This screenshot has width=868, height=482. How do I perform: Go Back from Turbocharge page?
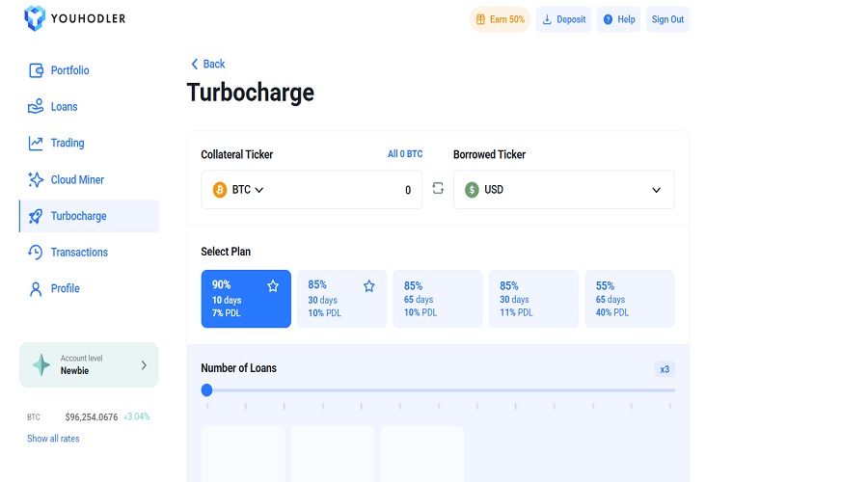click(x=208, y=64)
